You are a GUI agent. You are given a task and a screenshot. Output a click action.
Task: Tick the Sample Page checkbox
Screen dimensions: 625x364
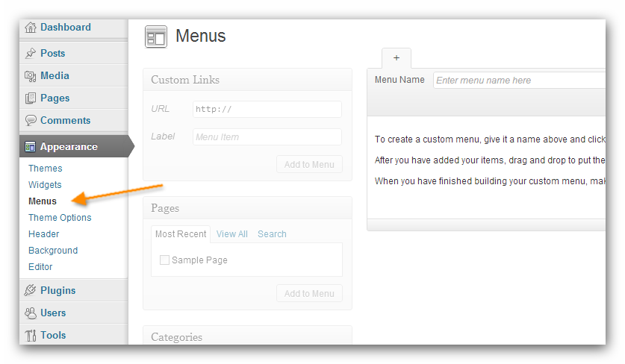[164, 260]
